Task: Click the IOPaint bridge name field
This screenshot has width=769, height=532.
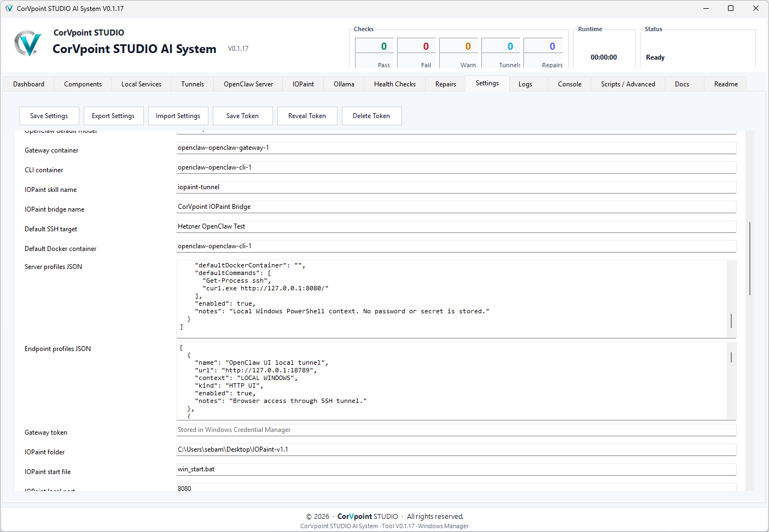Action: (x=456, y=207)
